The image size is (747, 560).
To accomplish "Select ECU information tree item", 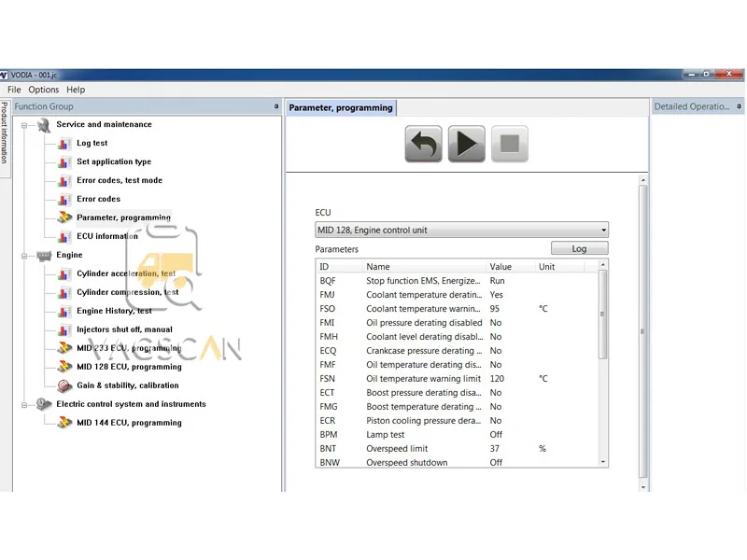I will [107, 236].
